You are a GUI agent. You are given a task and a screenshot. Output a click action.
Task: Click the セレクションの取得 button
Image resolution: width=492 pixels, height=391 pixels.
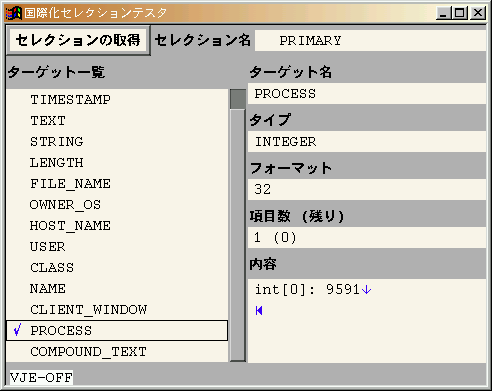[x=78, y=40]
